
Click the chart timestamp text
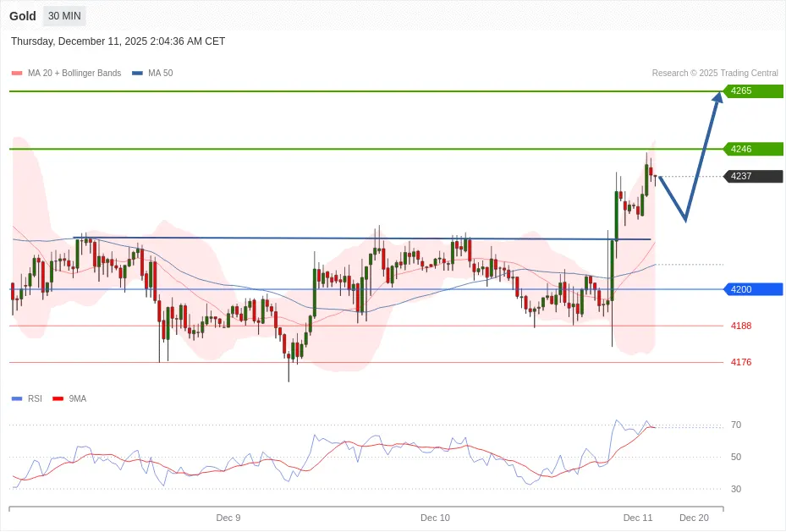click(x=118, y=41)
